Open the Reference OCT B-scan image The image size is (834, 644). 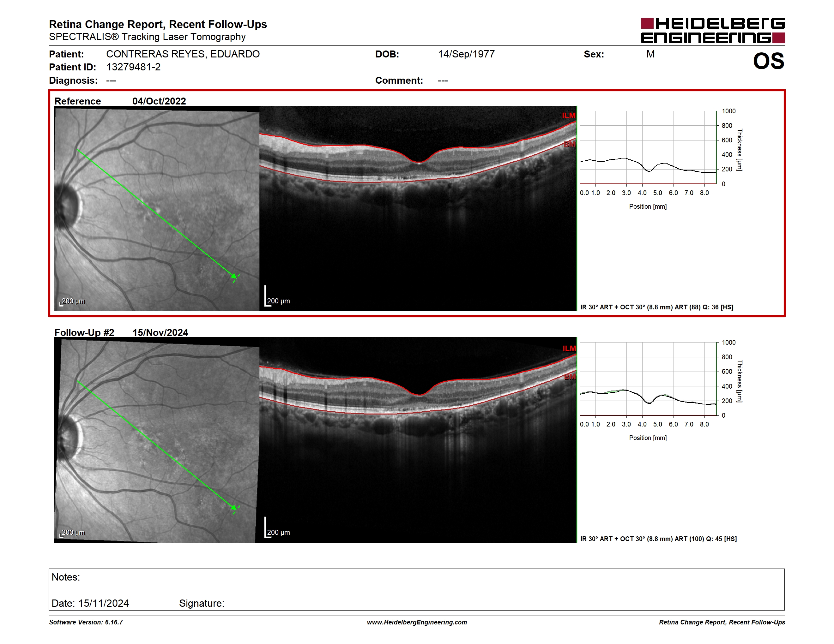418,209
